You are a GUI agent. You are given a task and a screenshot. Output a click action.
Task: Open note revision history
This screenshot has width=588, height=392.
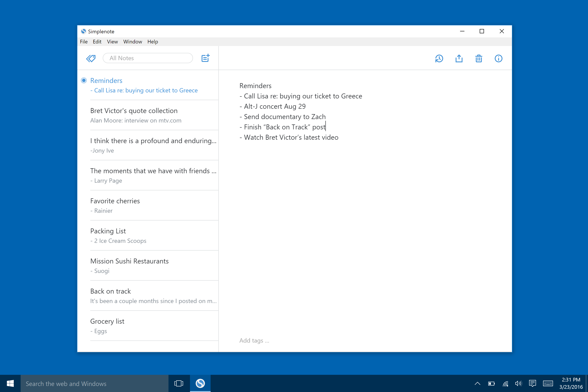(x=439, y=58)
